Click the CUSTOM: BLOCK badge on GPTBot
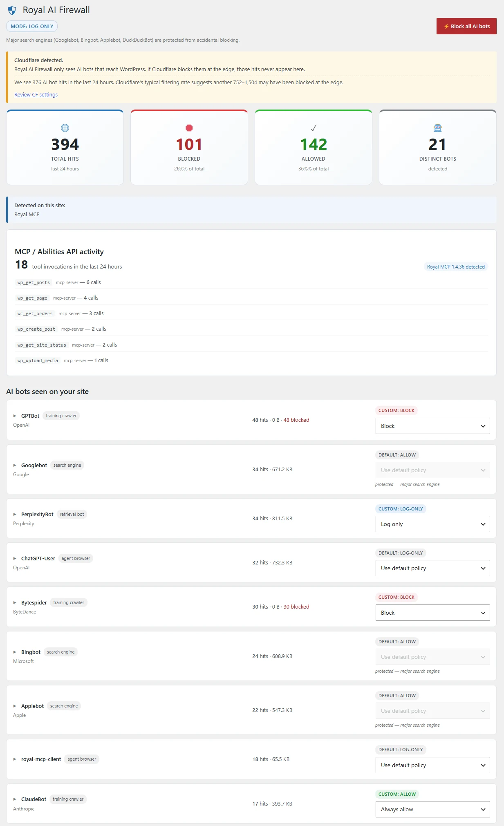Viewport: 504px width, 826px height. 396,410
